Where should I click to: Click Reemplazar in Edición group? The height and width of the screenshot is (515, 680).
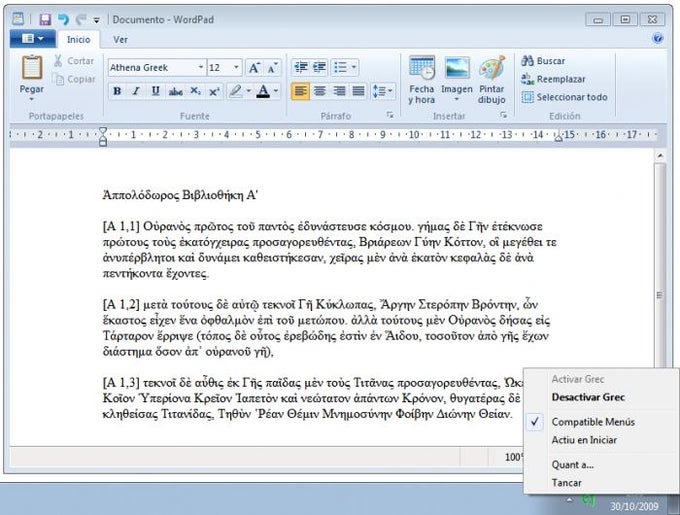click(x=553, y=79)
